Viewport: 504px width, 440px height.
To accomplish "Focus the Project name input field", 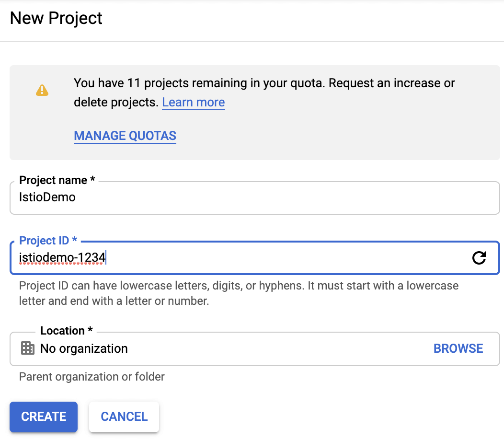I will 254,198.
